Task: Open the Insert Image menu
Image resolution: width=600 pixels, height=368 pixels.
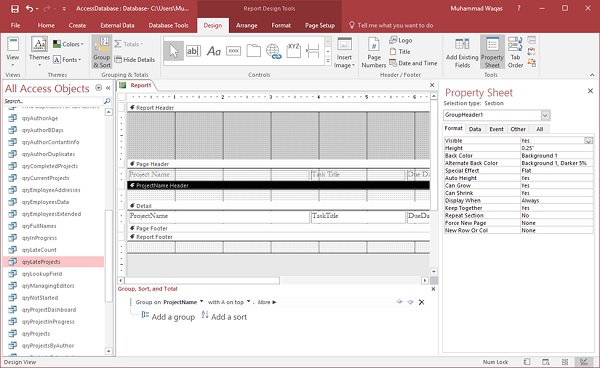Action: 344,52
